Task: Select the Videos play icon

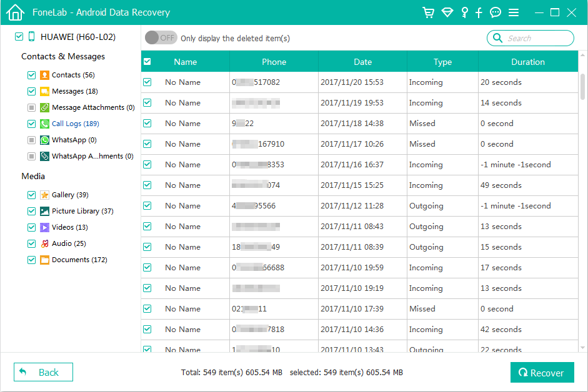Action: (x=44, y=227)
